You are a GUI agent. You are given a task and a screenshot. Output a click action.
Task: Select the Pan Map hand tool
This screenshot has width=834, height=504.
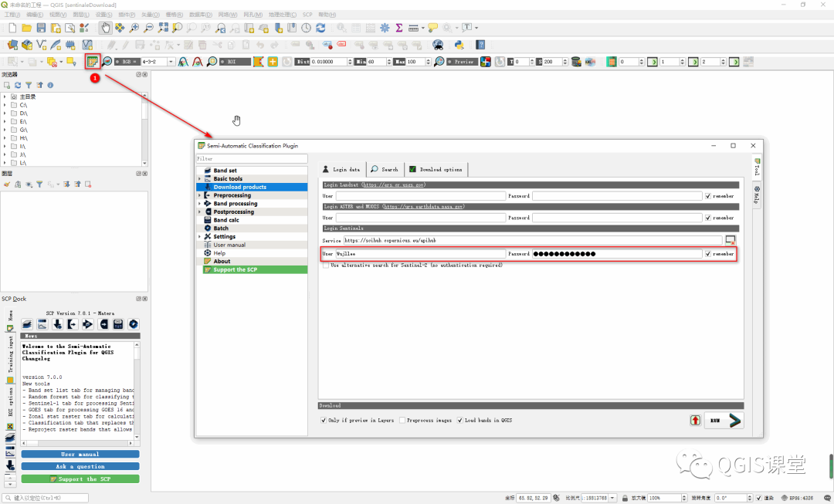[105, 28]
